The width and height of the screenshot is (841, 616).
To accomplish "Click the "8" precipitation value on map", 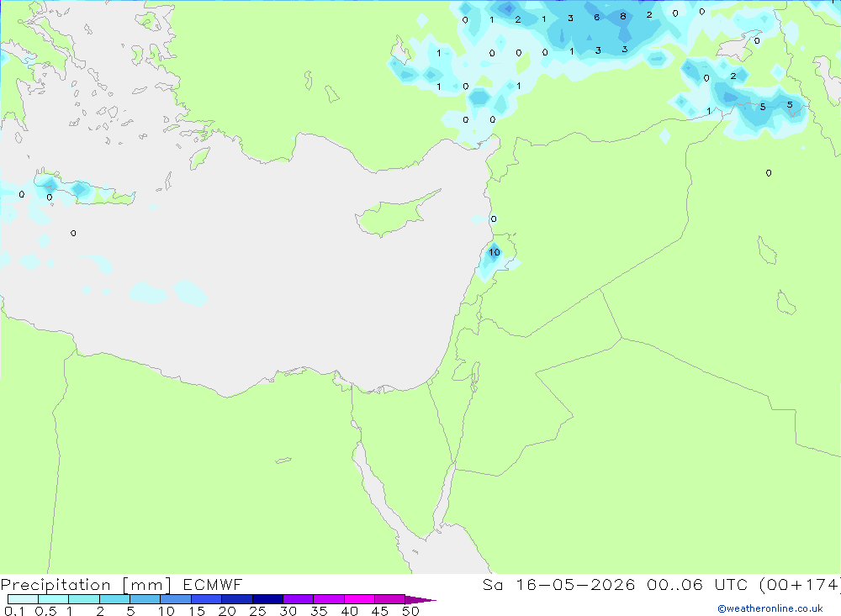I will pos(622,16).
